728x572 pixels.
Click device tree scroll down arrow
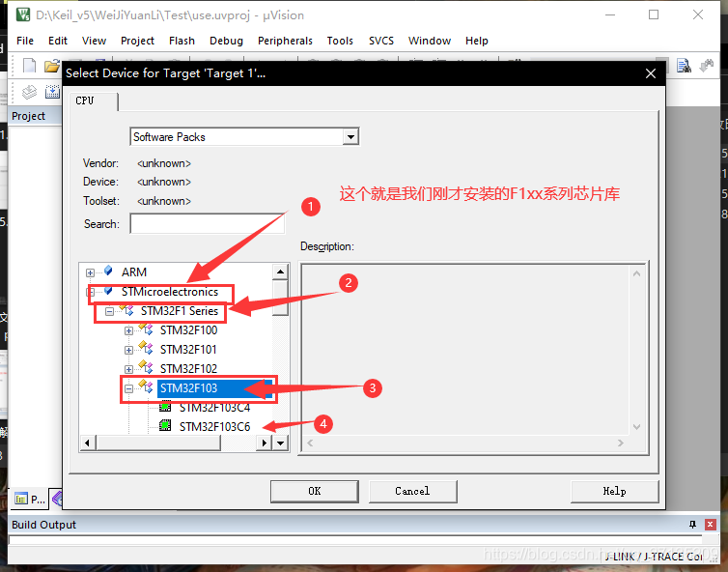[280, 443]
